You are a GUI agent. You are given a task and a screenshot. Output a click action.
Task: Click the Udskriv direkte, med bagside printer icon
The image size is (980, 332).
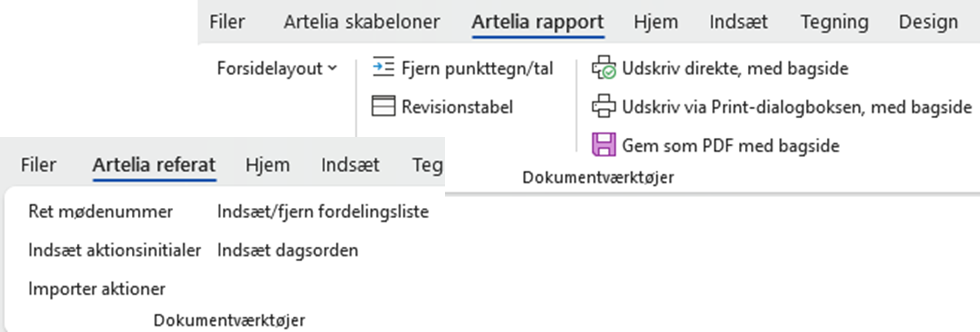(x=604, y=67)
